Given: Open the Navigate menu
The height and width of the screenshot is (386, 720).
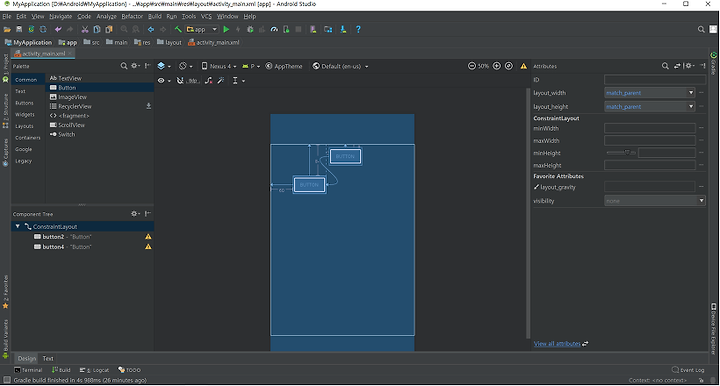Looking at the screenshot, I should pyautogui.click(x=61, y=17).
